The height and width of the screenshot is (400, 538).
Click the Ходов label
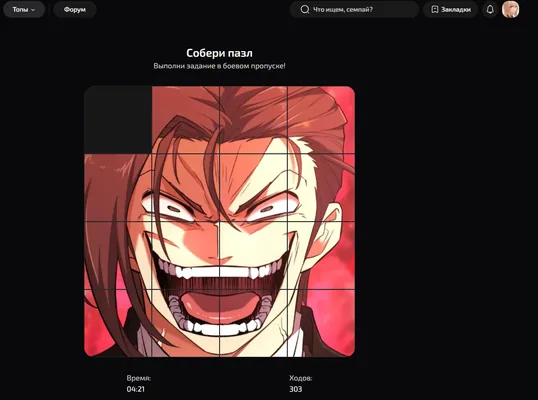pyautogui.click(x=301, y=378)
